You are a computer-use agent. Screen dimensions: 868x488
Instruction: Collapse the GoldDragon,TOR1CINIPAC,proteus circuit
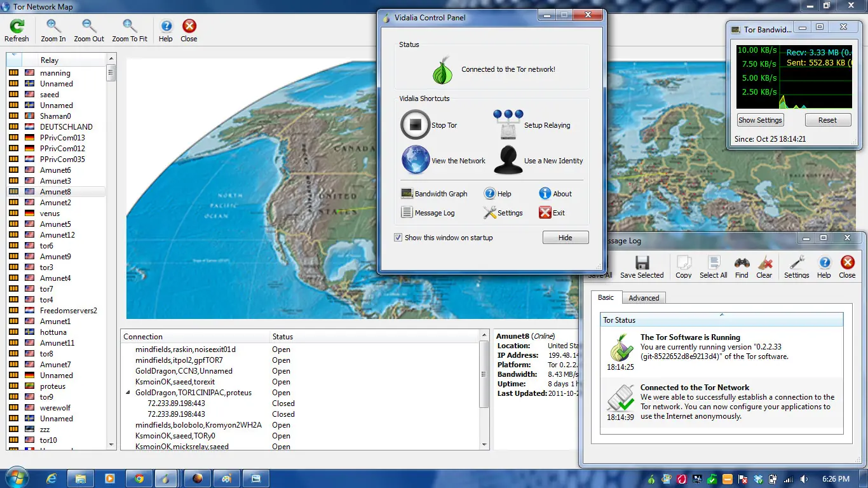[x=128, y=393]
